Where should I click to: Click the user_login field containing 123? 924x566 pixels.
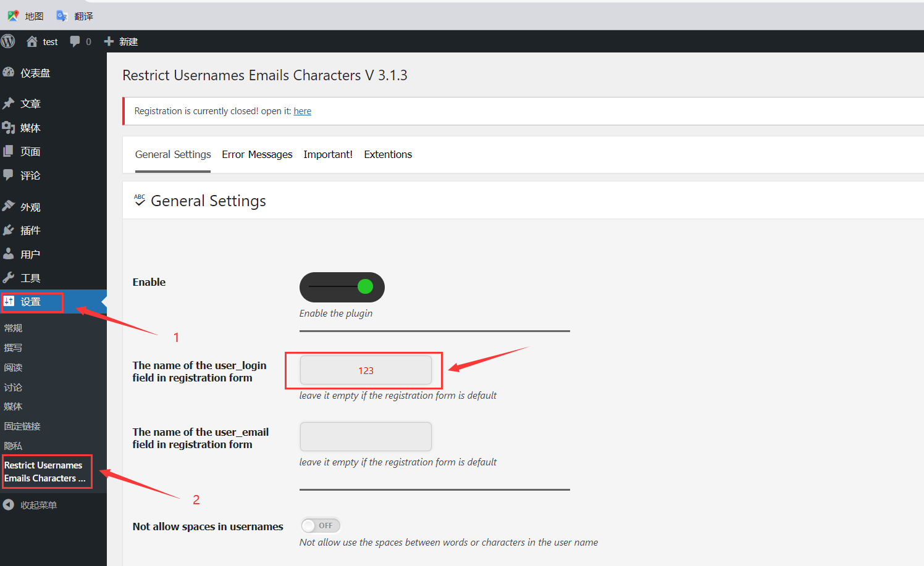pyautogui.click(x=366, y=370)
